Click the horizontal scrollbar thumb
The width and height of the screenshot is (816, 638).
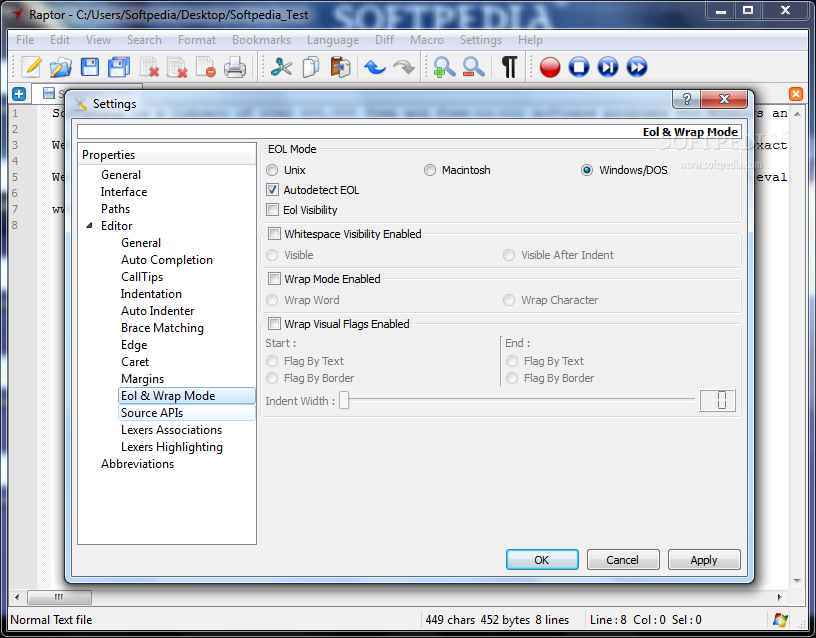[59, 597]
